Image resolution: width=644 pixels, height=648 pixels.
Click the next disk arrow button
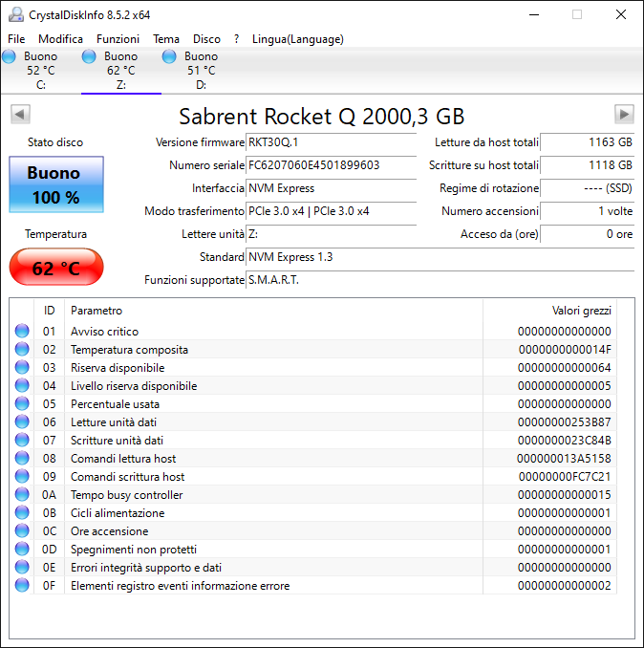tap(624, 114)
